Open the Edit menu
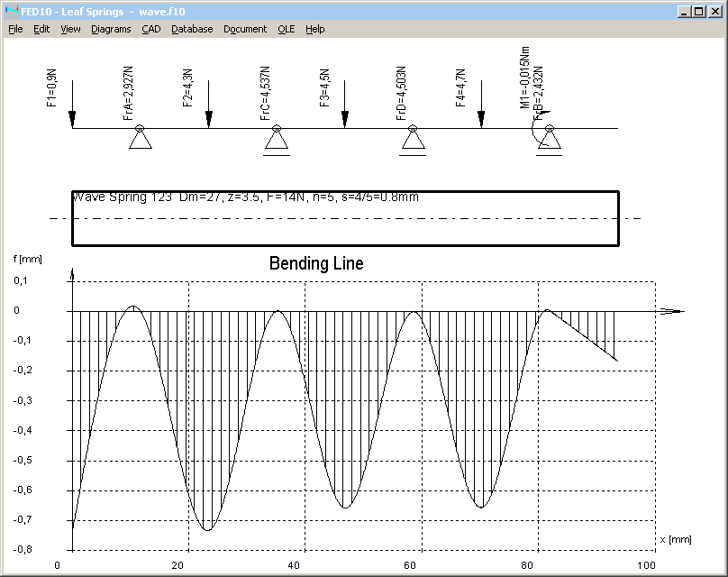 coord(41,29)
